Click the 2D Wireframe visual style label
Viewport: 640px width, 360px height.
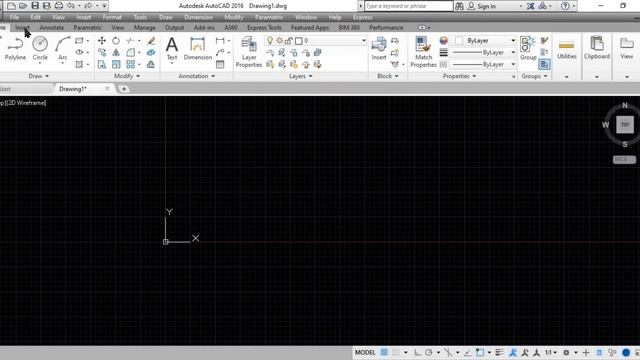27,103
